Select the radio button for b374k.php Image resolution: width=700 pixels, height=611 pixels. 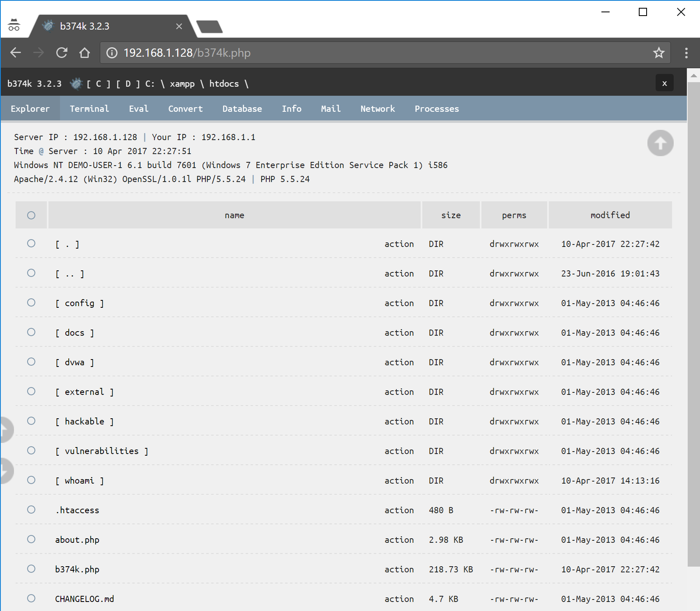(31, 569)
